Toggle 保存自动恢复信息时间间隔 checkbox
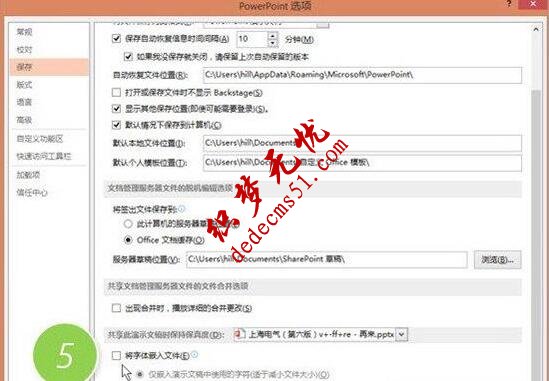The width and height of the screenshot is (549, 381). click(x=116, y=39)
